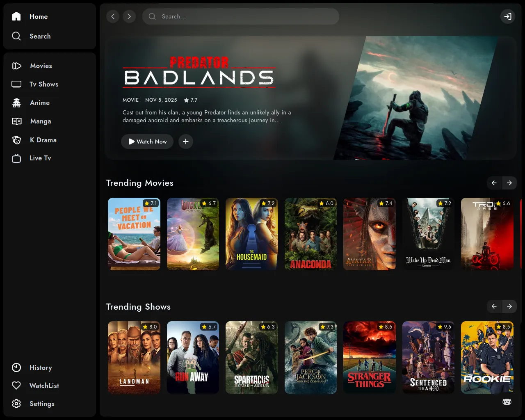Open the login icon at top right

click(x=508, y=16)
